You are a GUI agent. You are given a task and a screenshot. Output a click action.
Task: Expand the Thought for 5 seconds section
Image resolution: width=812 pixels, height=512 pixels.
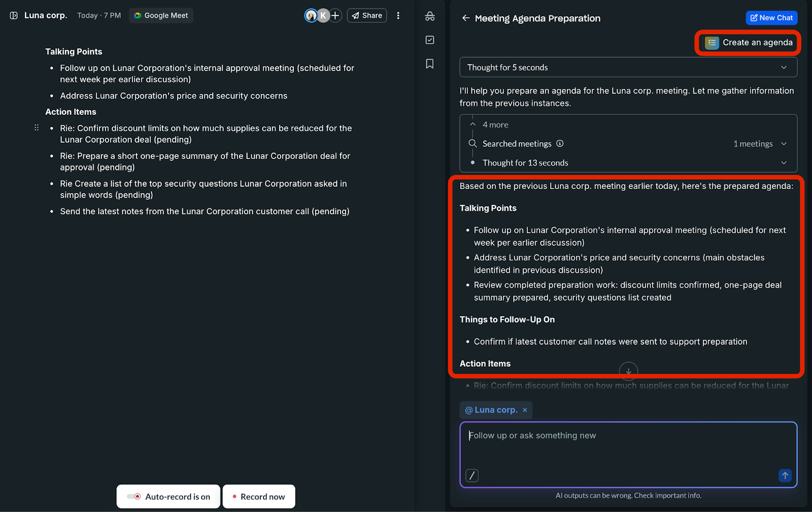coord(784,68)
